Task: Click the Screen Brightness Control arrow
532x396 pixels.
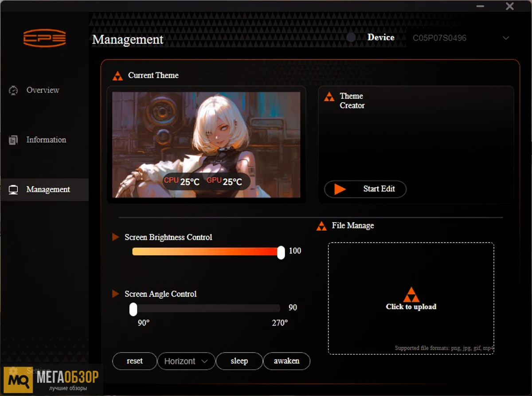Action: 116,237
